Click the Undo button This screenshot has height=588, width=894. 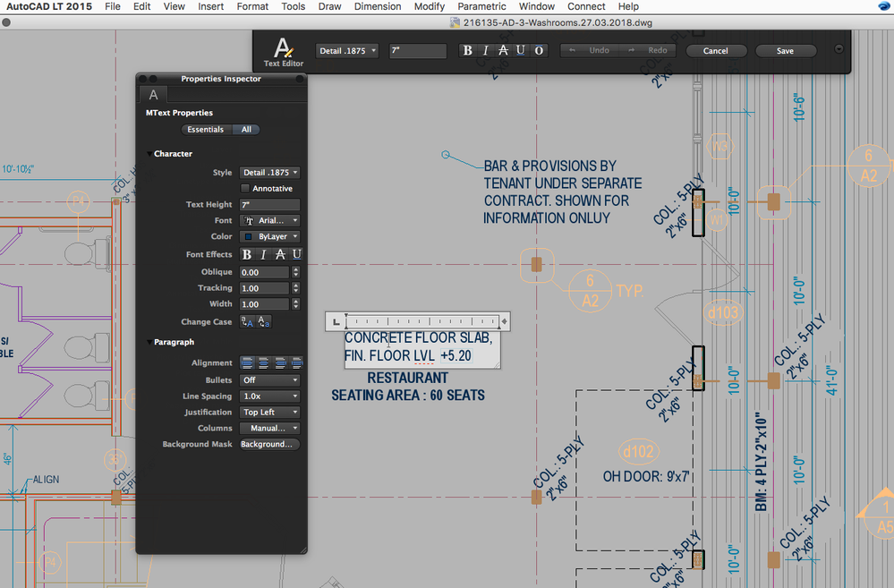coord(590,50)
